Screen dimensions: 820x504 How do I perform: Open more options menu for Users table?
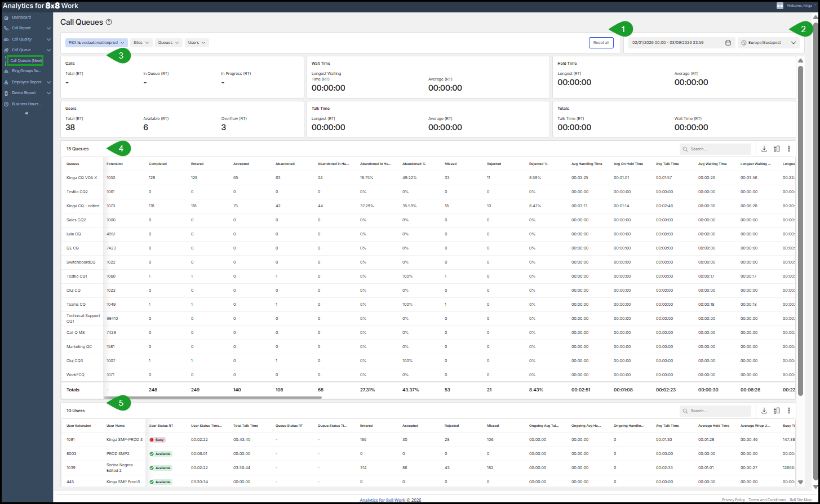[x=789, y=411]
